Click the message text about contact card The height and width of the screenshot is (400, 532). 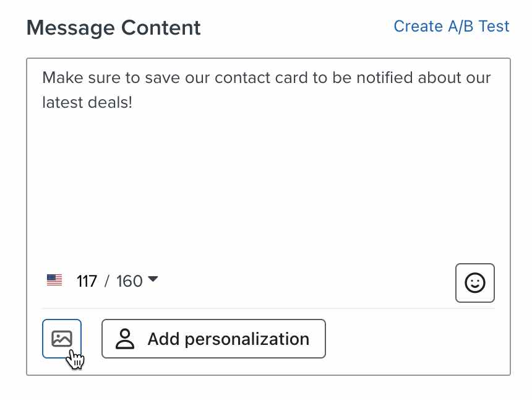[266, 89]
